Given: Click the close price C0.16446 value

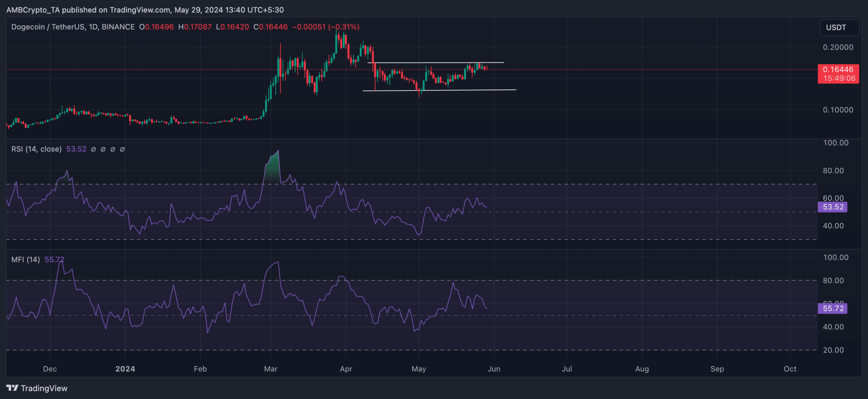Looking at the screenshot, I should tap(271, 27).
